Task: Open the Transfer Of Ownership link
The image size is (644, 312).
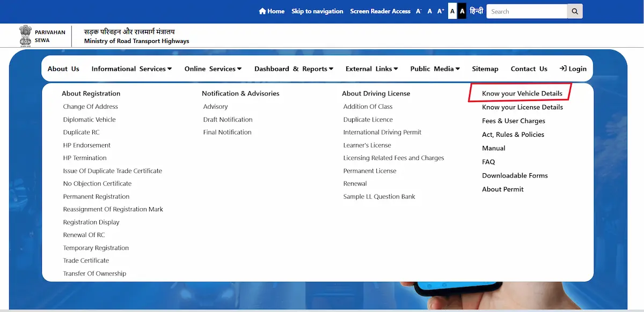Action: [x=94, y=273]
